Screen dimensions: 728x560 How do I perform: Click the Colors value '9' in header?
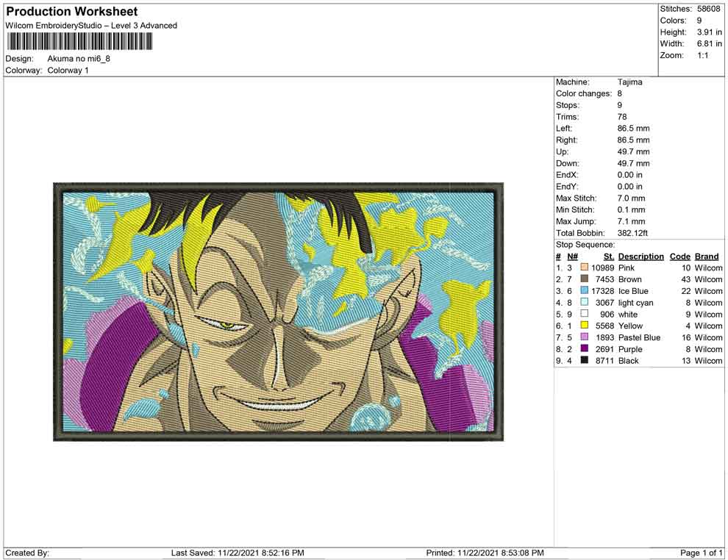coord(699,21)
